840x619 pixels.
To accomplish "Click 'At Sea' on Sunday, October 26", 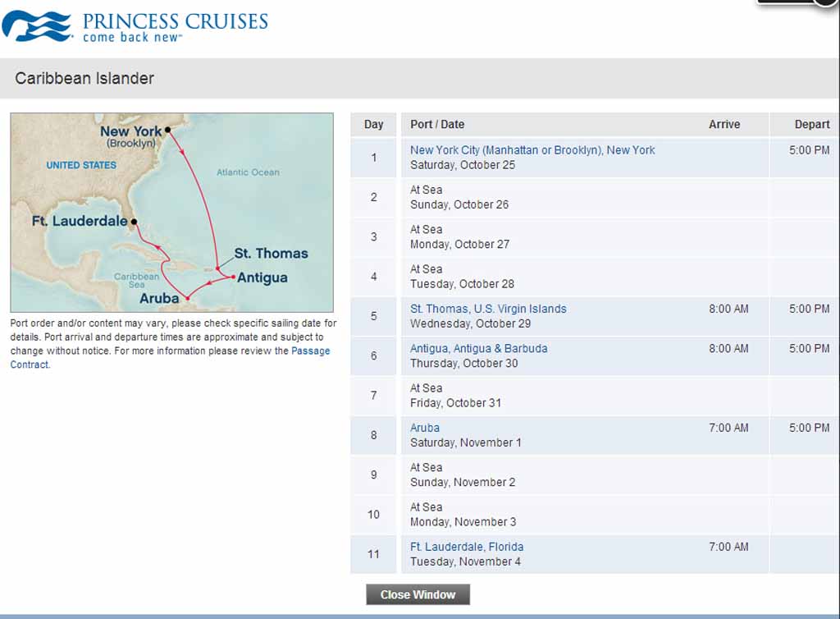I will tap(426, 190).
